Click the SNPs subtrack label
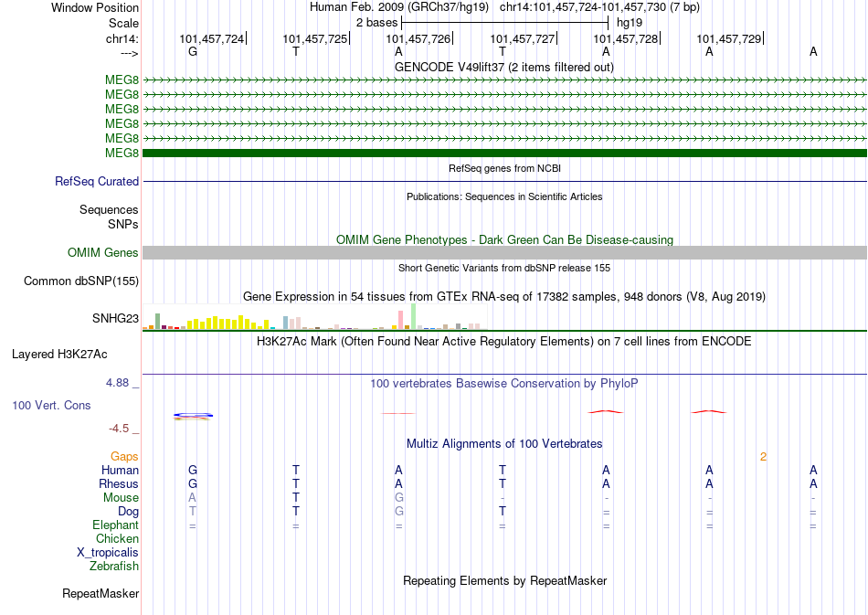Screen dimensions: 868x615 coord(123,224)
